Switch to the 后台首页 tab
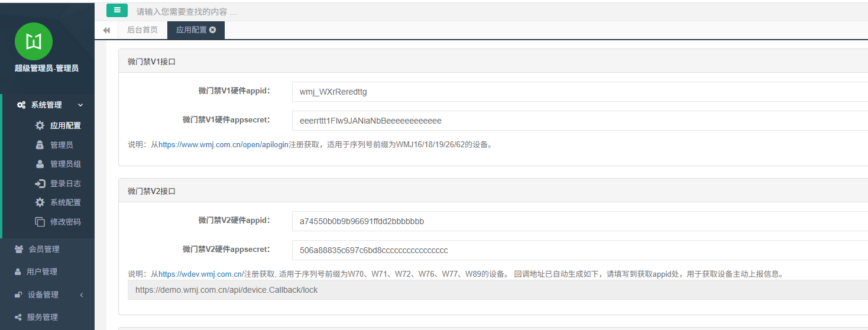Image resolution: width=868 pixels, height=330 pixels. click(142, 30)
